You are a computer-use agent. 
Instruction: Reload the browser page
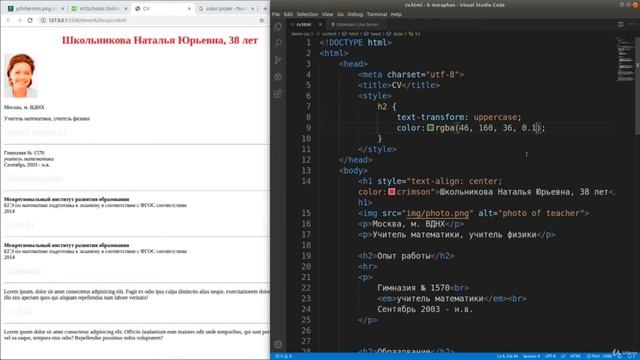pos(30,20)
